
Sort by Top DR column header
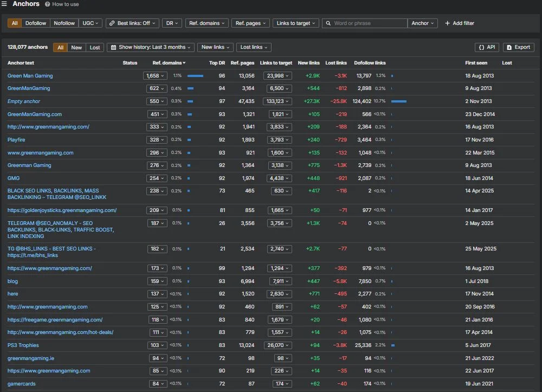click(x=217, y=63)
